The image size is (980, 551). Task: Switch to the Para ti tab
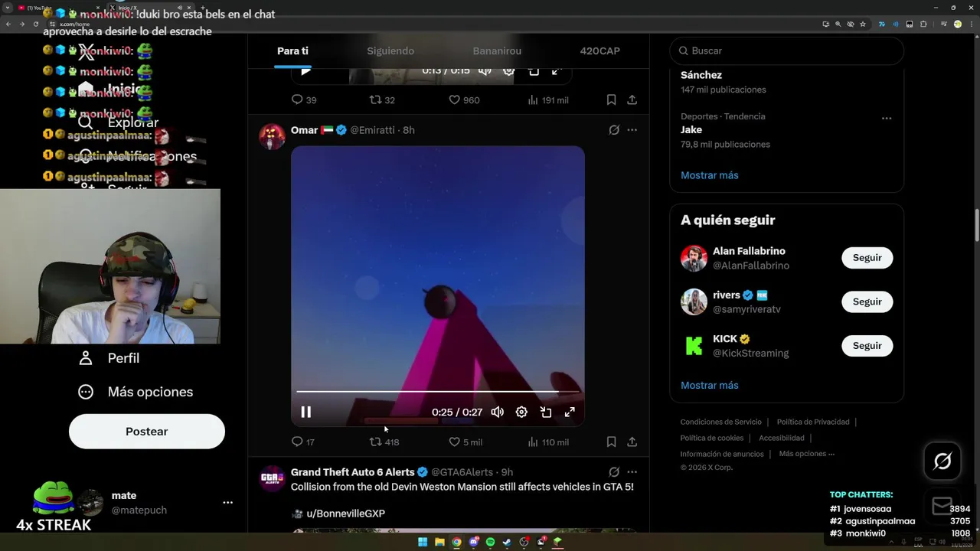[x=292, y=51]
